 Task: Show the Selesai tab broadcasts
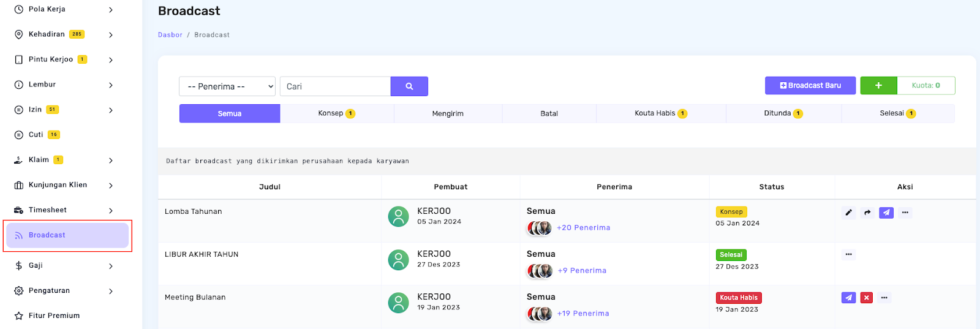(897, 113)
